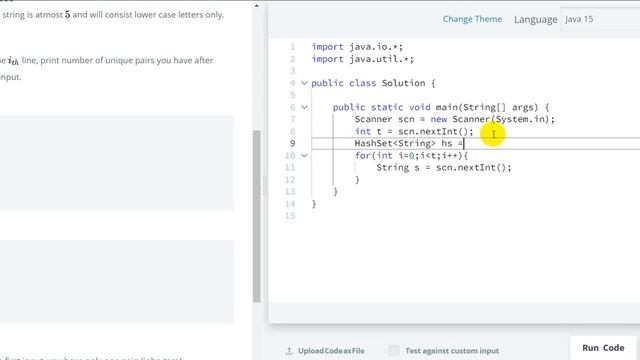The width and height of the screenshot is (640, 360).
Task: Collapse the main method fold arrow
Action: click(x=304, y=107)
